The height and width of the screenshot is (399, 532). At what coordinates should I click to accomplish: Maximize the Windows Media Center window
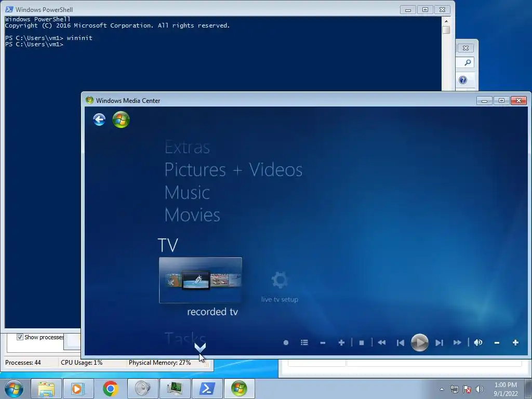501,100
